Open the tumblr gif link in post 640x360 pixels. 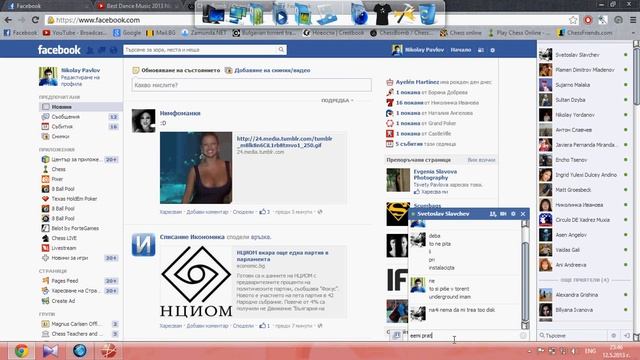(284, 142)
